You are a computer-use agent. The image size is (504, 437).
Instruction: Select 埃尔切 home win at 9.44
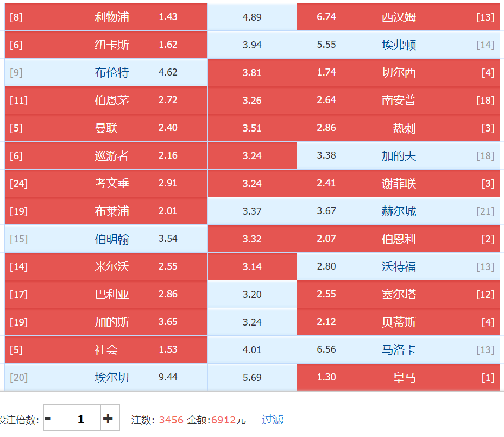click(x=106, y=377)
